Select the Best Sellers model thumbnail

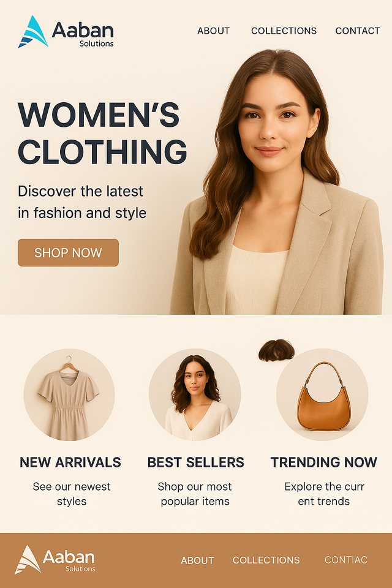pyautogui.click(x=195, y=394)
